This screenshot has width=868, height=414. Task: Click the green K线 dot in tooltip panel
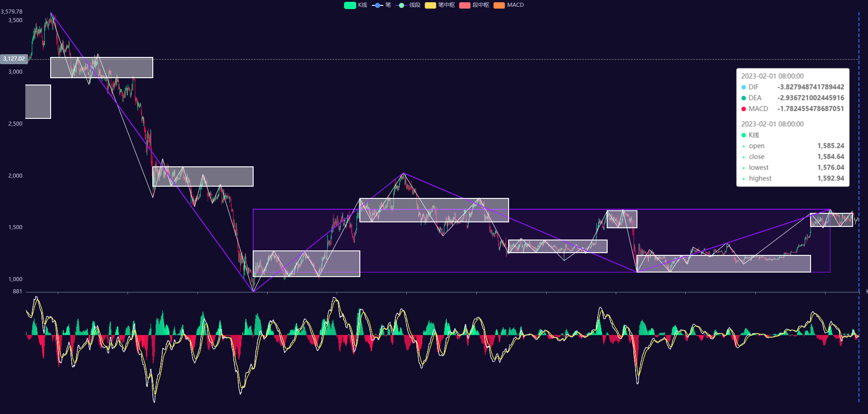(x=743, y=135)
